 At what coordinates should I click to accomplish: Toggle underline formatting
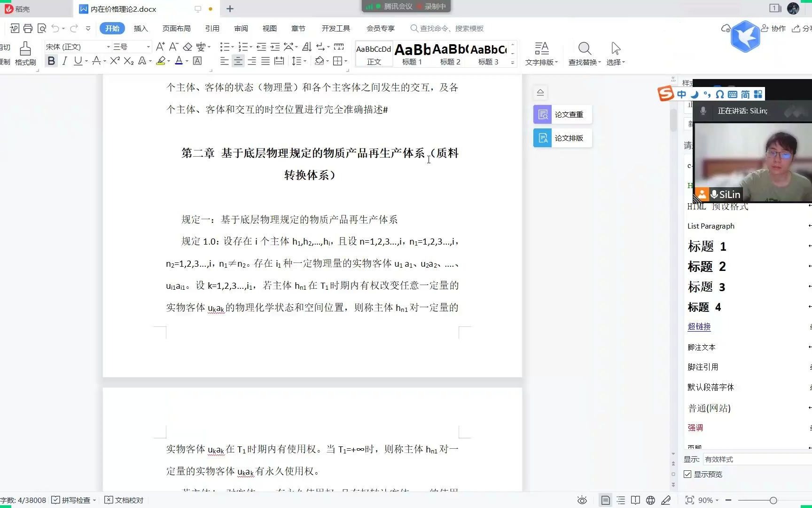(78, 61)
